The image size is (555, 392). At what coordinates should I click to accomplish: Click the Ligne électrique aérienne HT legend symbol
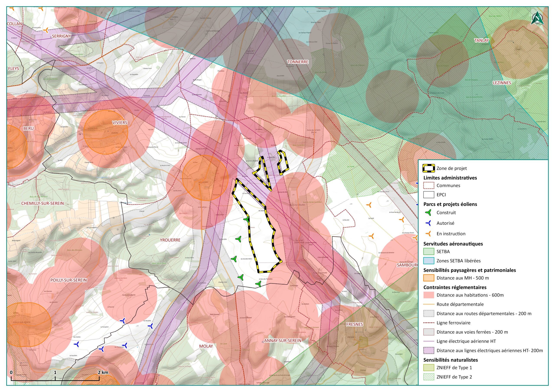tap(429, 341)
